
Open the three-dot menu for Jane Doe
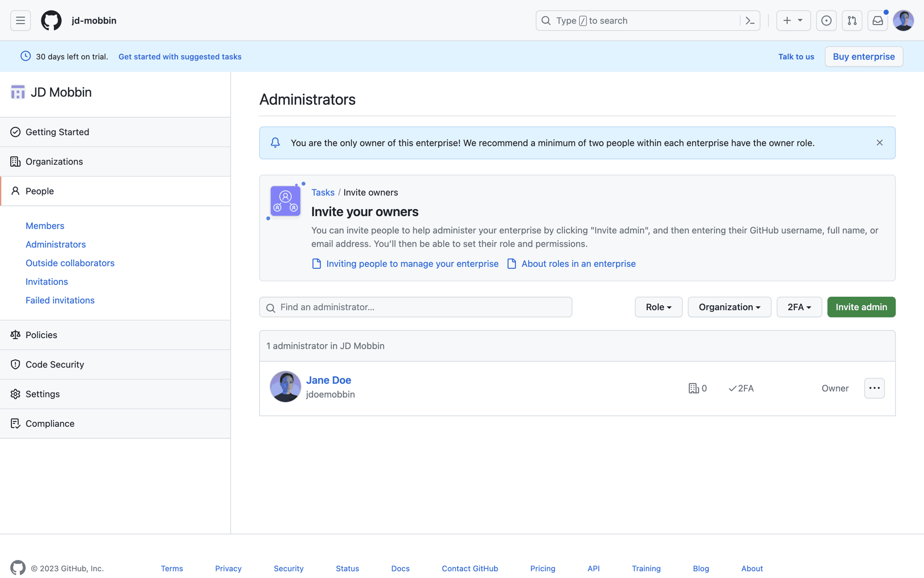coord(874,388)
